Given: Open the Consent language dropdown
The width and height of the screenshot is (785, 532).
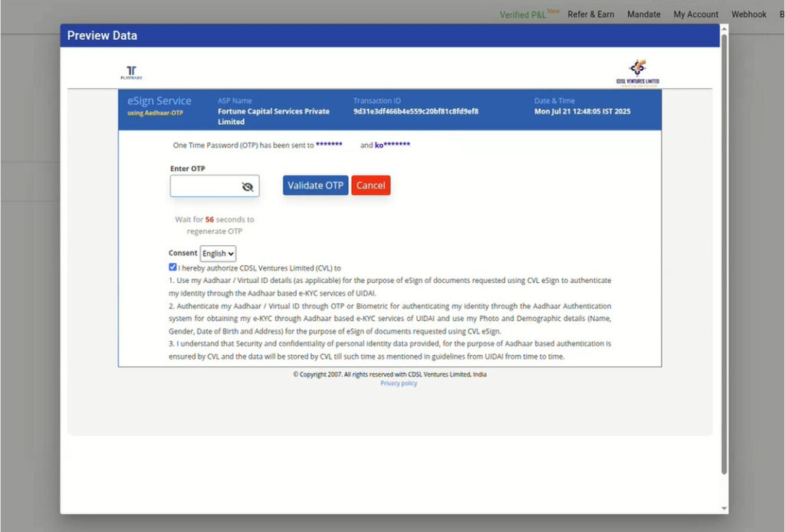Looking at the screenshot, I should point(218,254).
